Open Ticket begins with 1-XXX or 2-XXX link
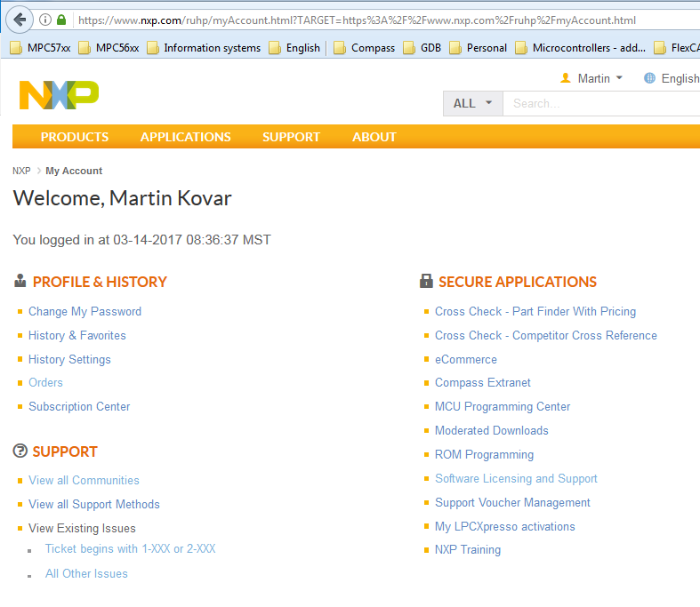Screen dimensions: 700x607 (131, 548)
